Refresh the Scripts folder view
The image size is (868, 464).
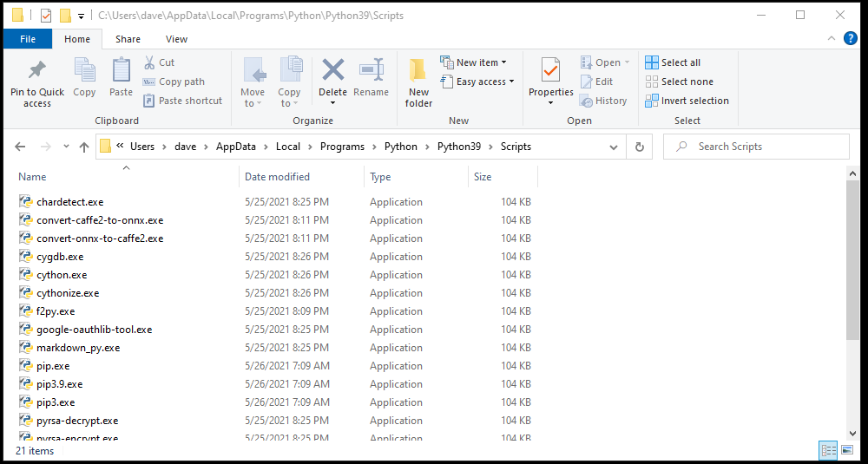(x=640, y=147)
